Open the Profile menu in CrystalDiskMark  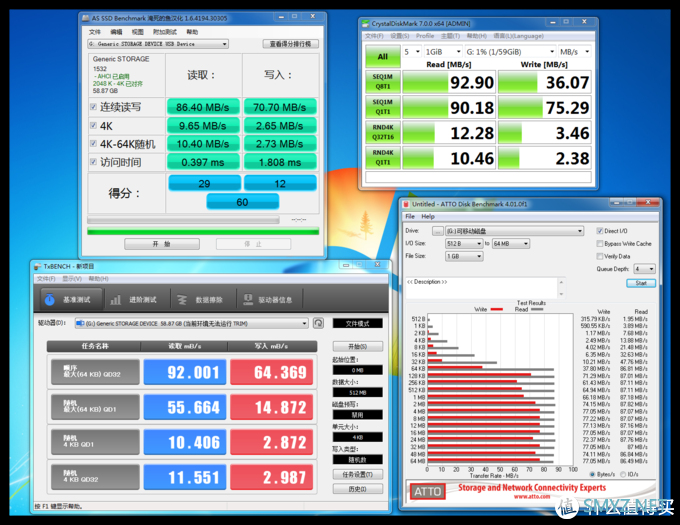[425, 36]
